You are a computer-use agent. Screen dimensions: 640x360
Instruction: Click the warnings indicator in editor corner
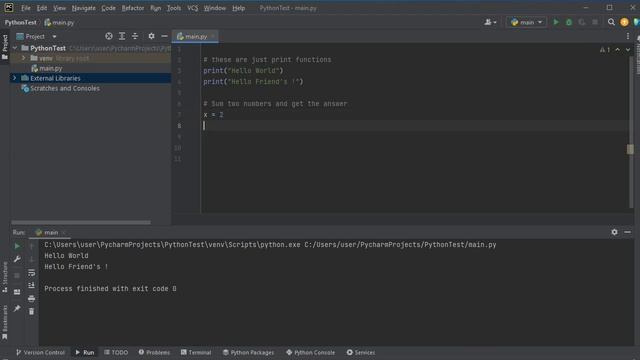coord(605,50)
